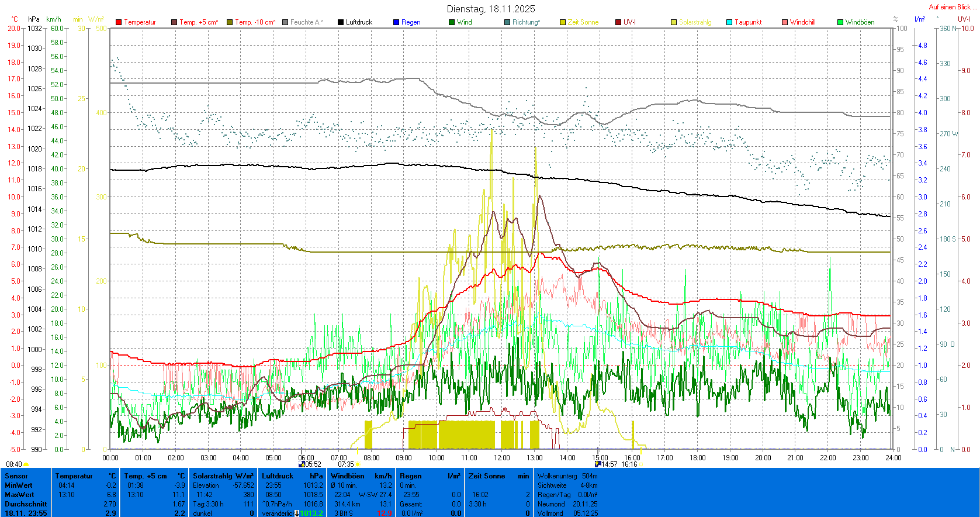980x517 pixels.
Task: Click the blue Regen legend square
Action: point(396,22)
